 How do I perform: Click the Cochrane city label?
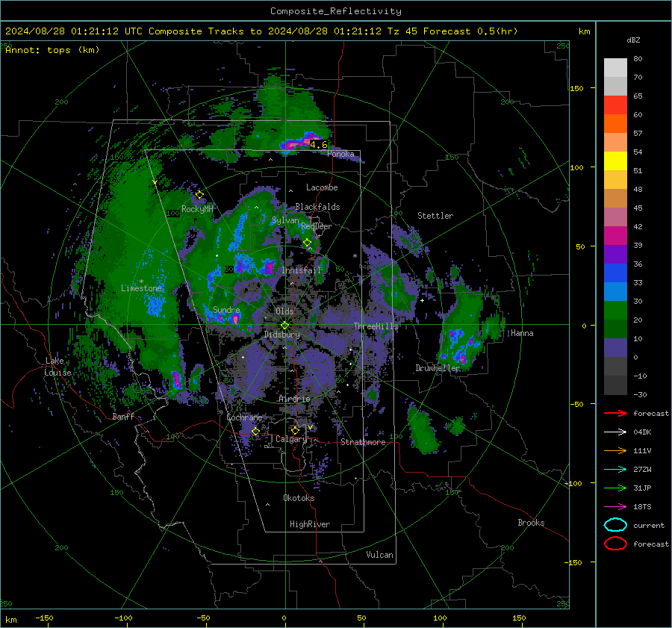(244, 417)
